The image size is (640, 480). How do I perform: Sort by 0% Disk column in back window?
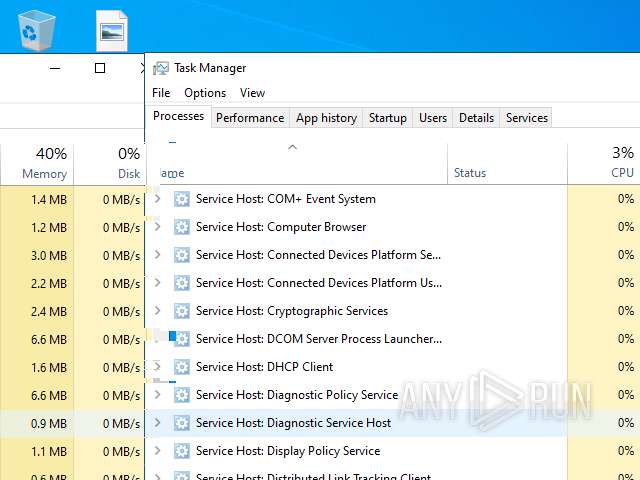point(109,164)
